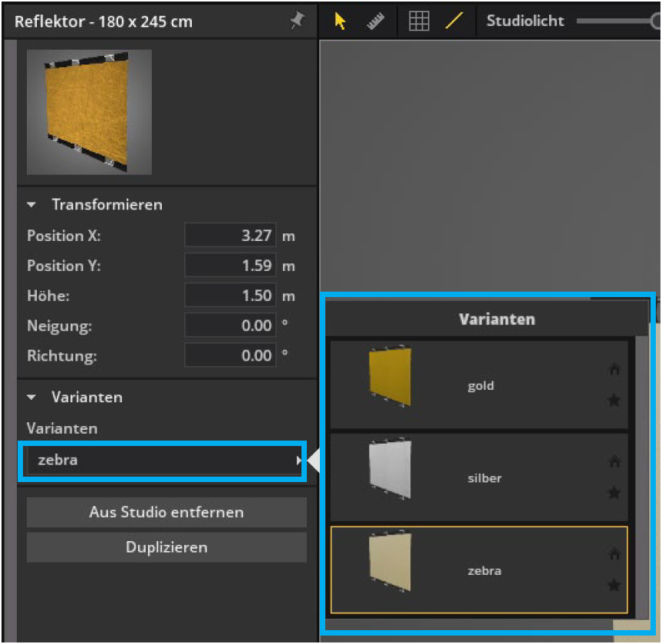Screen dimensions: 662x644
Task: Mark the gold variant with the star
Action: 614,400
